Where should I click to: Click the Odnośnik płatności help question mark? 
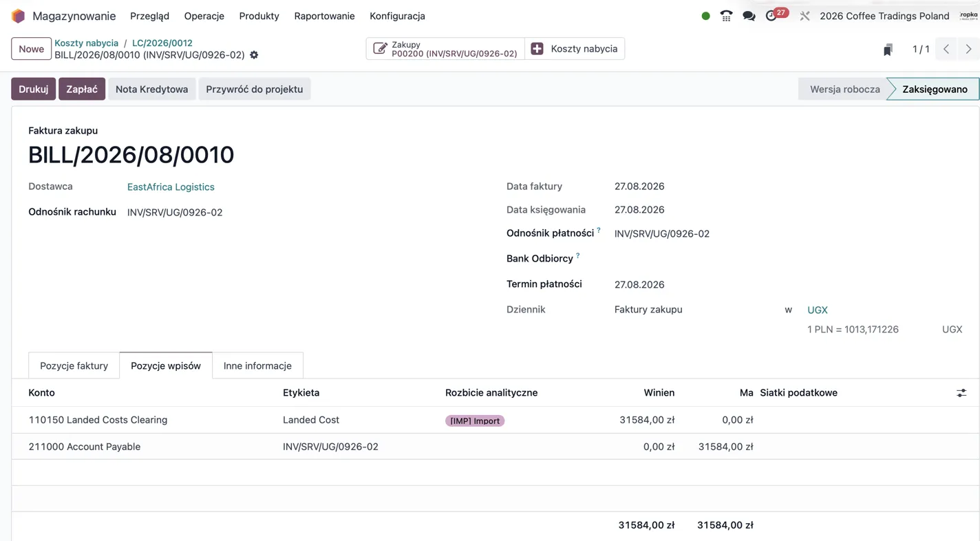click(599, 231)
